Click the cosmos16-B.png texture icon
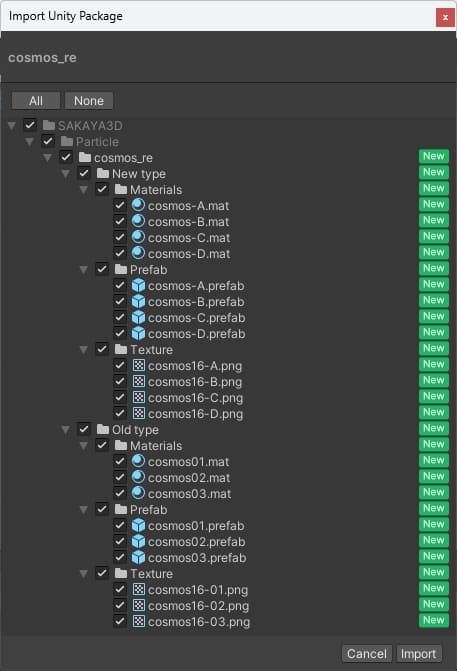The width and height of the screenshot is (457, 671). point(139,381)
